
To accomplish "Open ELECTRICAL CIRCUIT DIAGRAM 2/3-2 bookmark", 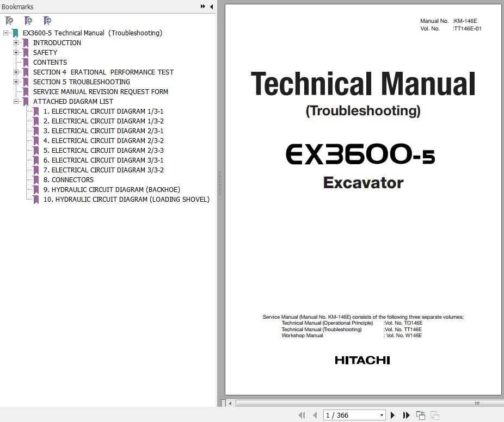I will [103, 141].
